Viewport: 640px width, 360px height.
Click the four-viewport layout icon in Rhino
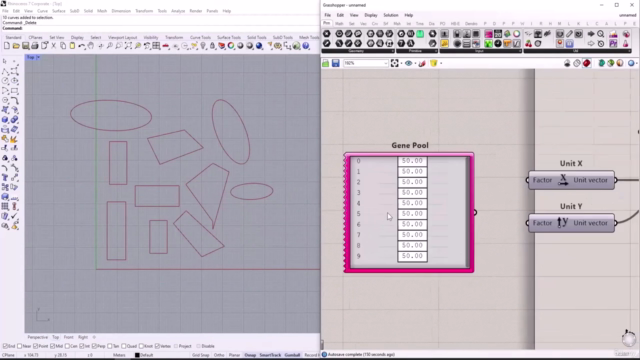click(x=156, y=46)
